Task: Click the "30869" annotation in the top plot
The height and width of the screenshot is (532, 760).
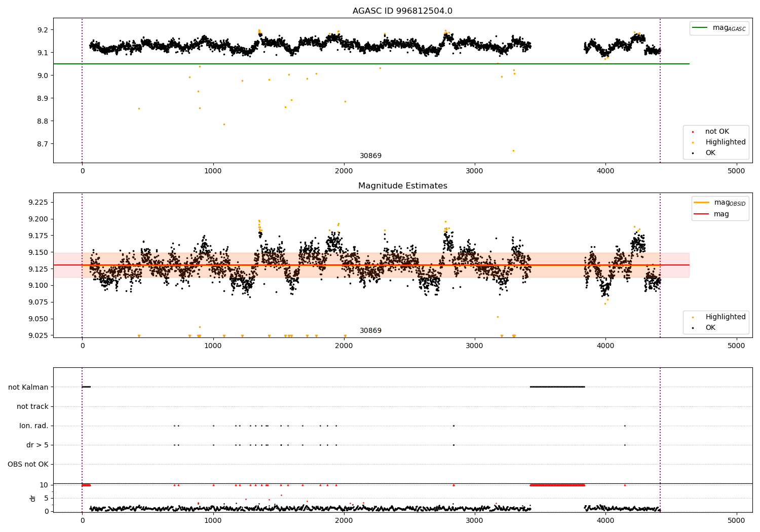Action: point(371,156)
